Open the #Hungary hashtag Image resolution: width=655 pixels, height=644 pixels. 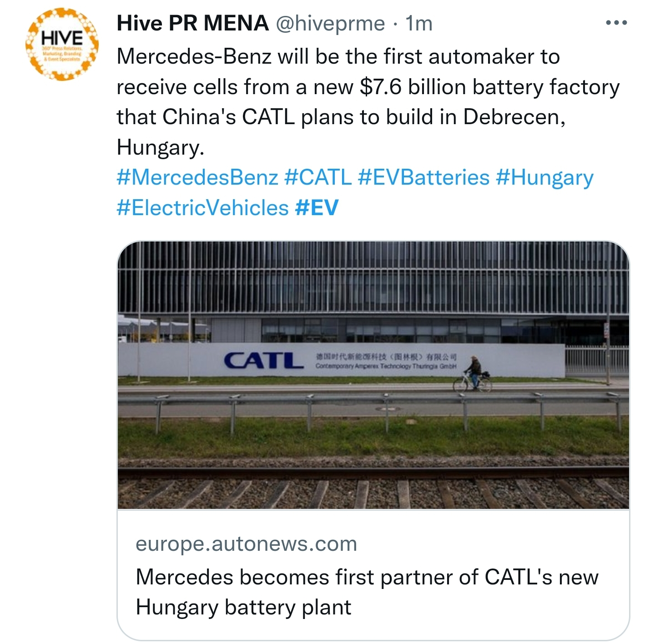(x=544, y=178)
